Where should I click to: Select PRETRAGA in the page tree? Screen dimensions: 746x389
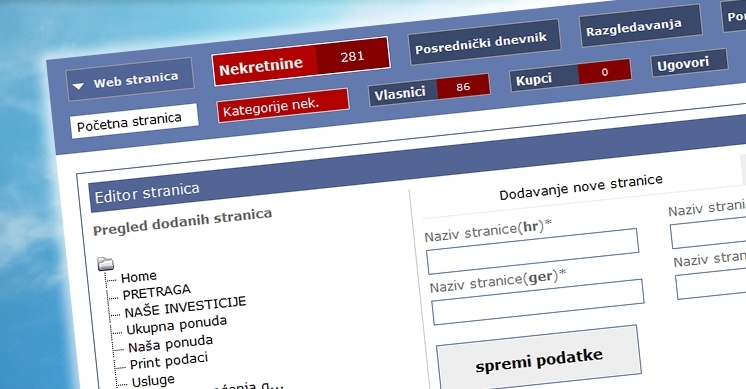157,292
